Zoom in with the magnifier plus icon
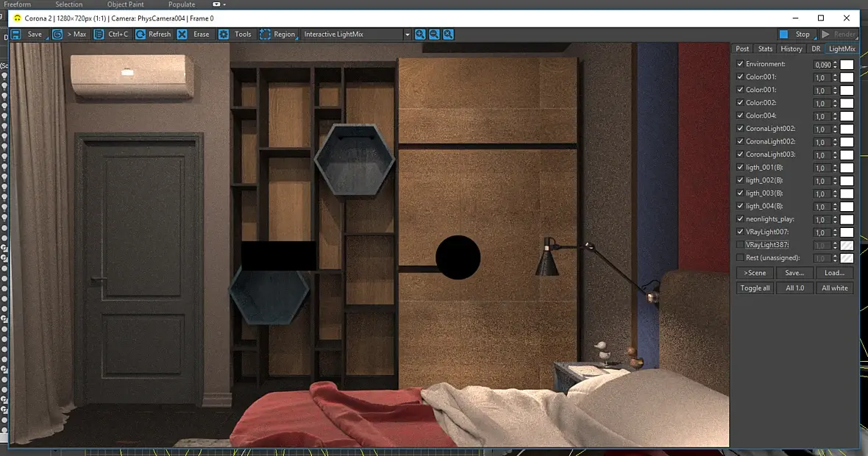 click(420, 35)
